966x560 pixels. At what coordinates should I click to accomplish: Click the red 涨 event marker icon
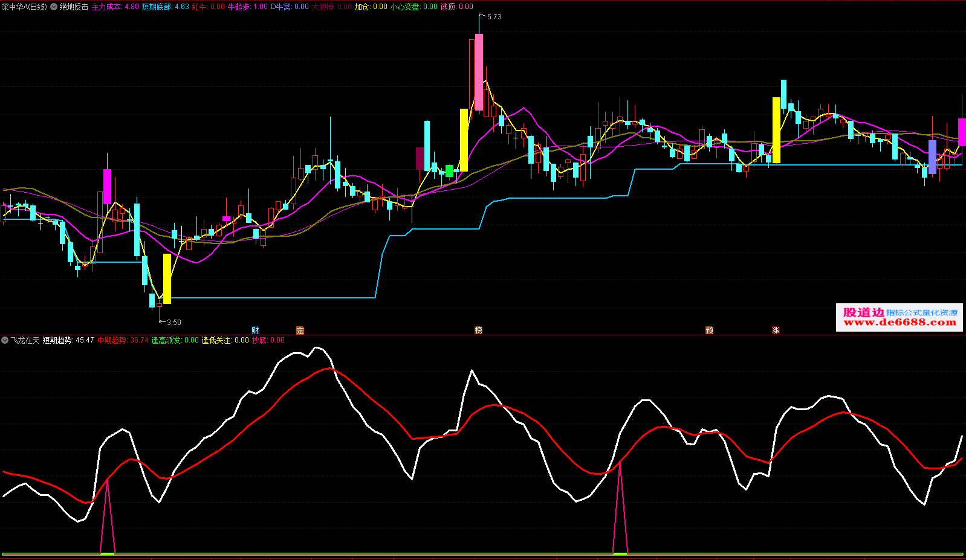coord(776,330)
